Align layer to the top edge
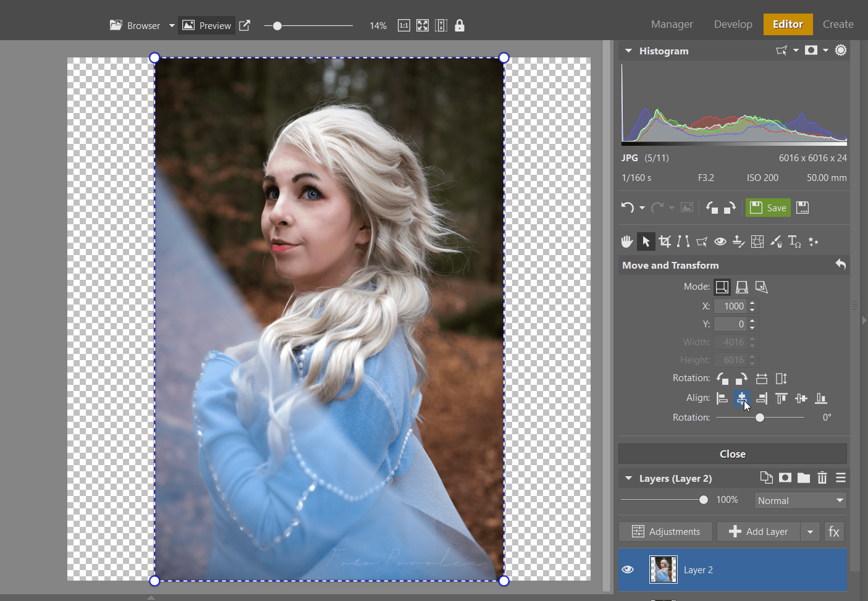Image resolution: width=868 pixels, height=601 pixels. 782,398
